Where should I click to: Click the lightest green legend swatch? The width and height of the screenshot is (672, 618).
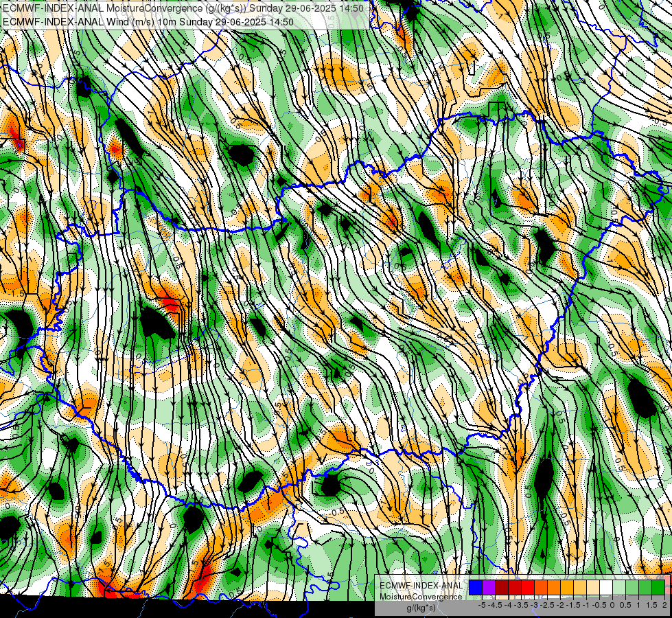619,587
